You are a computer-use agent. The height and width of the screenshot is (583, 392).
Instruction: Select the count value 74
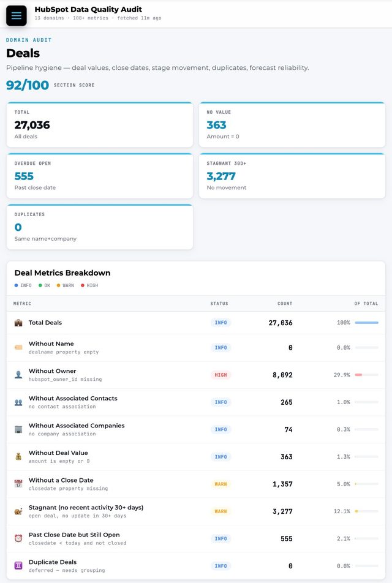click(x=288, y=429)
